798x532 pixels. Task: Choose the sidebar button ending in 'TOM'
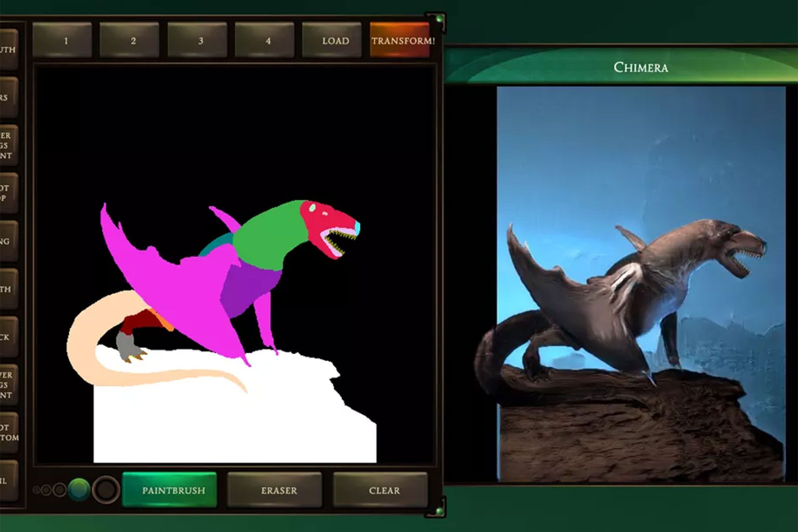[x=8, y=432]
